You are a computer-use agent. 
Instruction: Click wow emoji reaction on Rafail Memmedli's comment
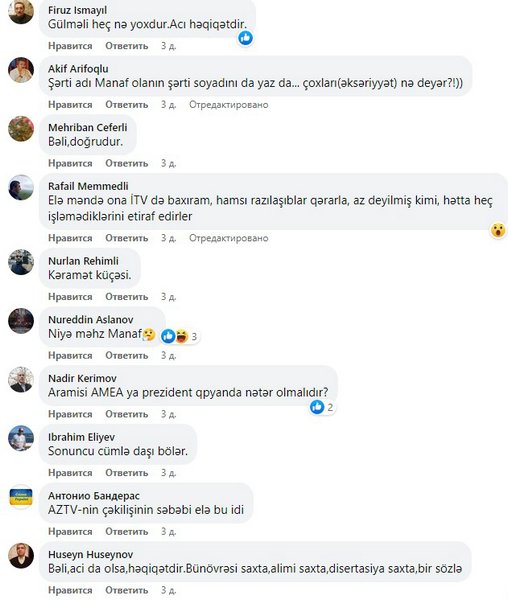(498, 230)
